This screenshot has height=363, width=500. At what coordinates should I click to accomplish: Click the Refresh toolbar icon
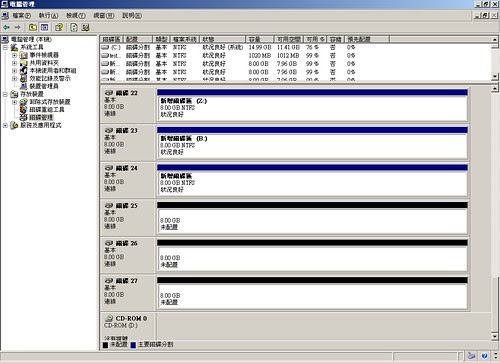coord(74,27)
